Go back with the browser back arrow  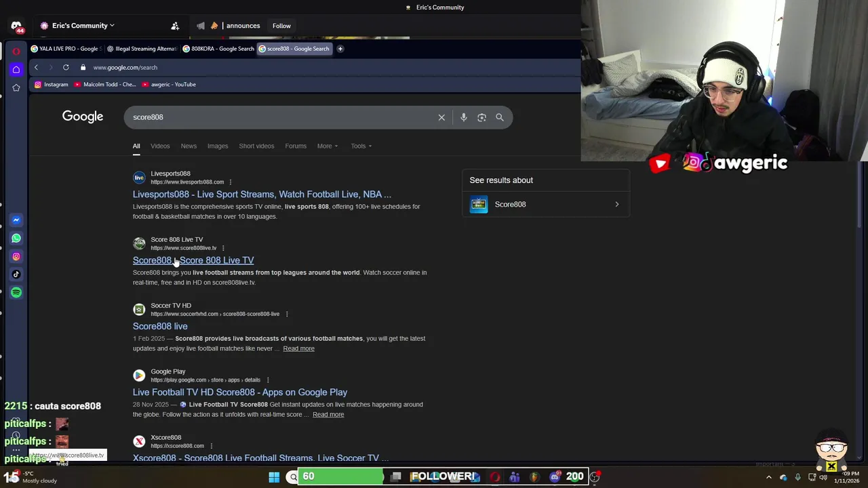pyautogui.click(x=36, y=67)
